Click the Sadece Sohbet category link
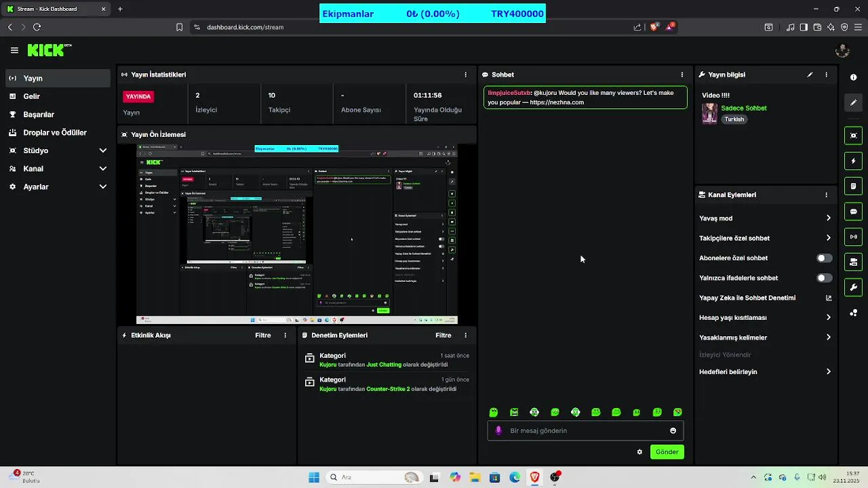The width and height of the screenshot is (868, 488). [x=743, y=108]
